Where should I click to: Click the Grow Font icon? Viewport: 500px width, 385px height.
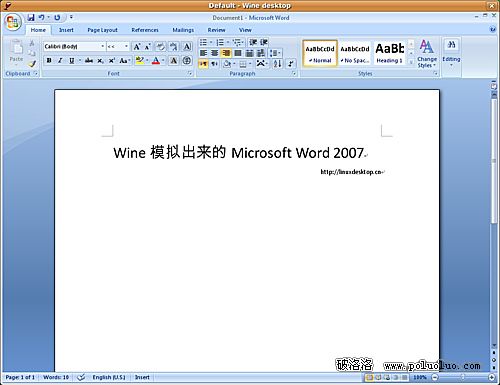tap(137, 47)
